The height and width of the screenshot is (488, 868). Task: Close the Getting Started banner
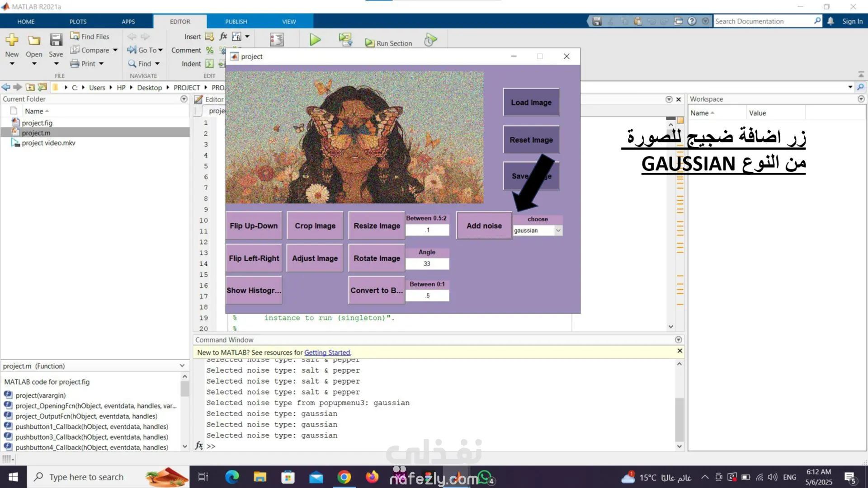coord(679,351)
